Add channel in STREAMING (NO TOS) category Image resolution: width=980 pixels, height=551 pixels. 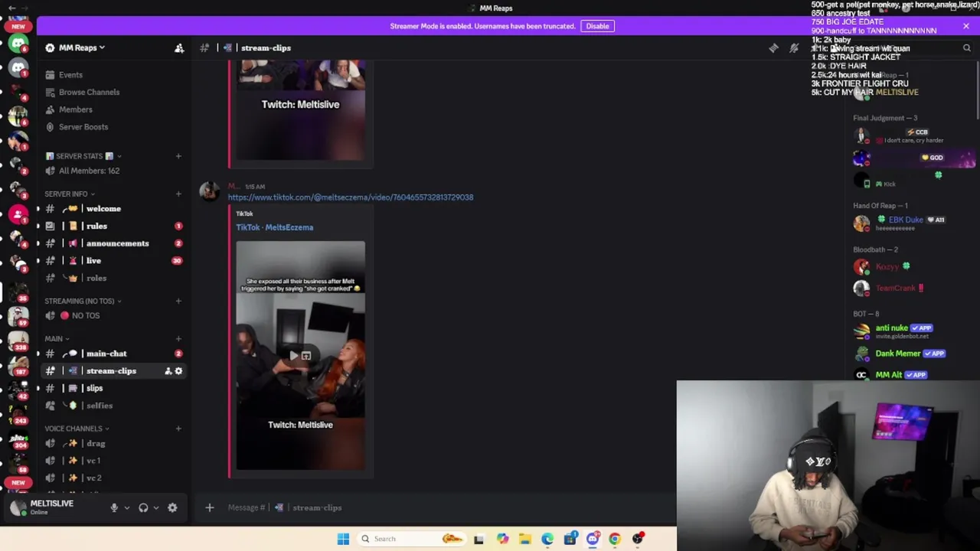(178, 301)
